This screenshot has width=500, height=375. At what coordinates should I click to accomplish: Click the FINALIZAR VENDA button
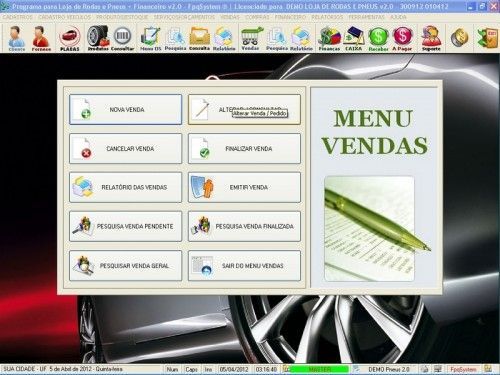[x=244, y=148]
